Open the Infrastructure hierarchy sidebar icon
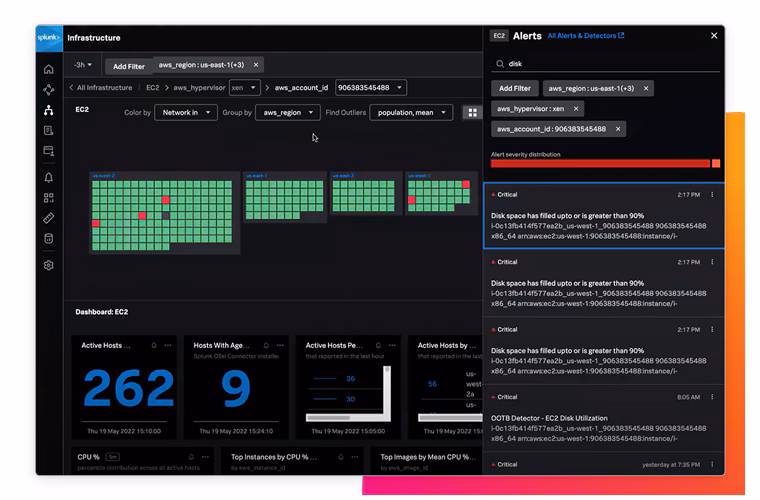760x500 pixels. click(x=49, y=110)
